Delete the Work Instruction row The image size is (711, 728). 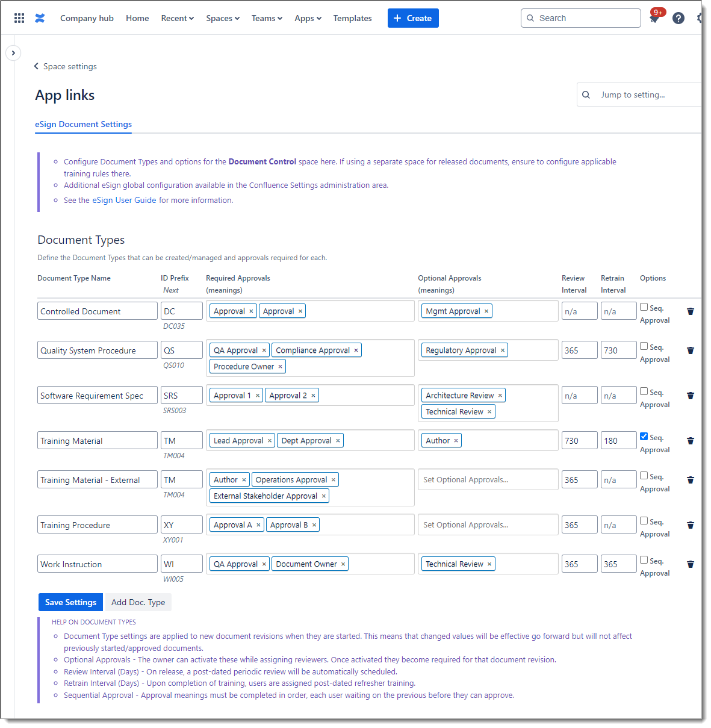tap(691, 564)
